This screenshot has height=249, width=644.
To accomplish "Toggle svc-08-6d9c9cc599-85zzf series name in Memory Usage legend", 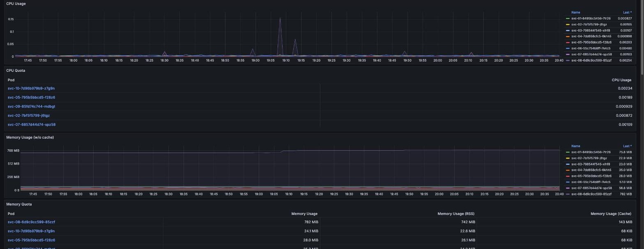I will pyautogui.click(x=591, y=194).
